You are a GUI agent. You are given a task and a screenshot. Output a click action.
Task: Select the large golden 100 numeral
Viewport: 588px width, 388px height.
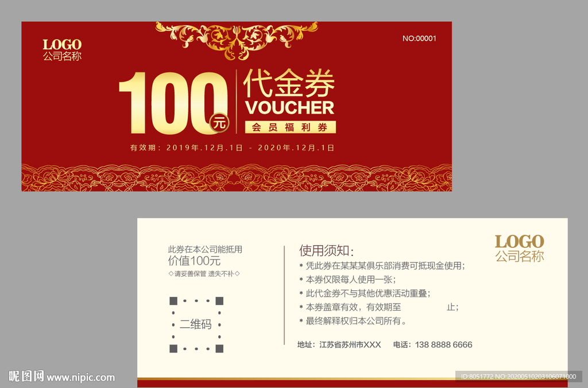173,103
